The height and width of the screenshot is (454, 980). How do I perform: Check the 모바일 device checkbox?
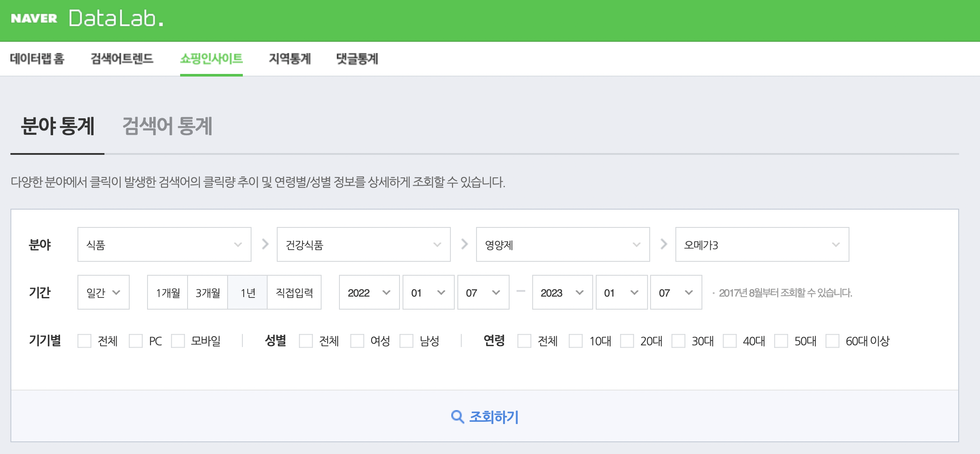pyautogui.click(x=178, y=341)
